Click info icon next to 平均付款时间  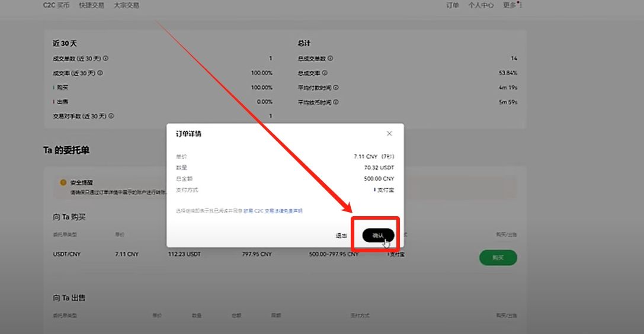click(x=336, y=88)
